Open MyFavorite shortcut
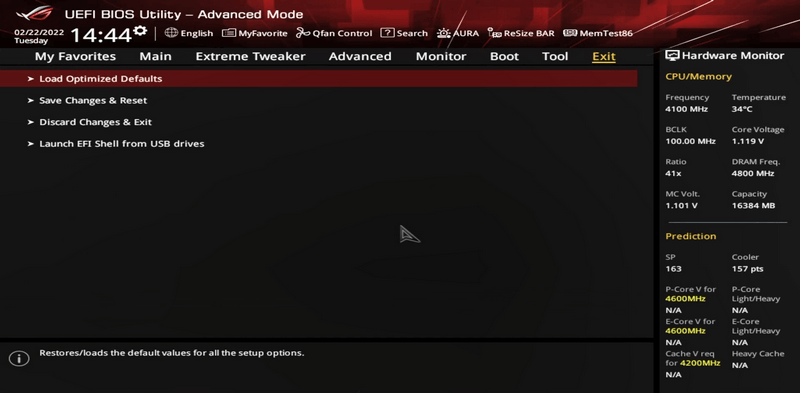800x393 pixels. (263, 33)
